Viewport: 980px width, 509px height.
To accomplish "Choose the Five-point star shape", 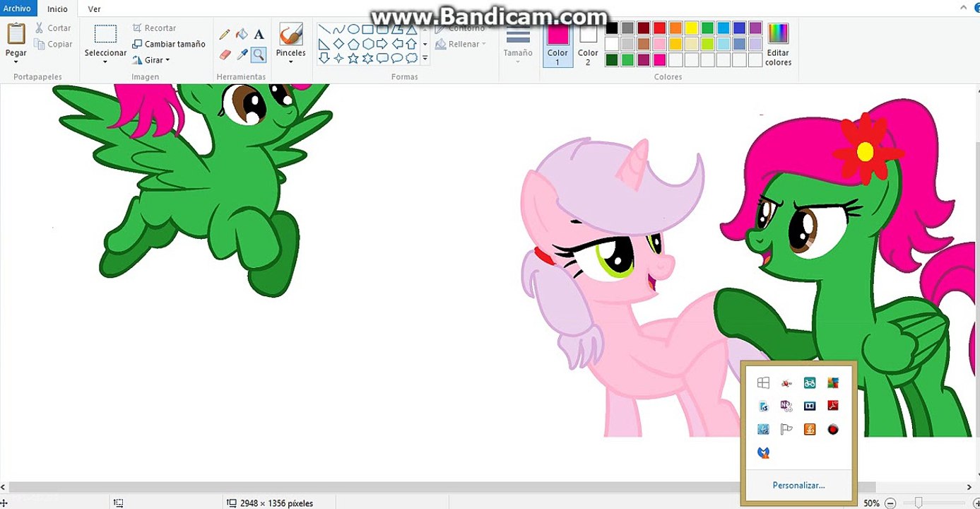I will pyautogui.click(x=353, y=58).
